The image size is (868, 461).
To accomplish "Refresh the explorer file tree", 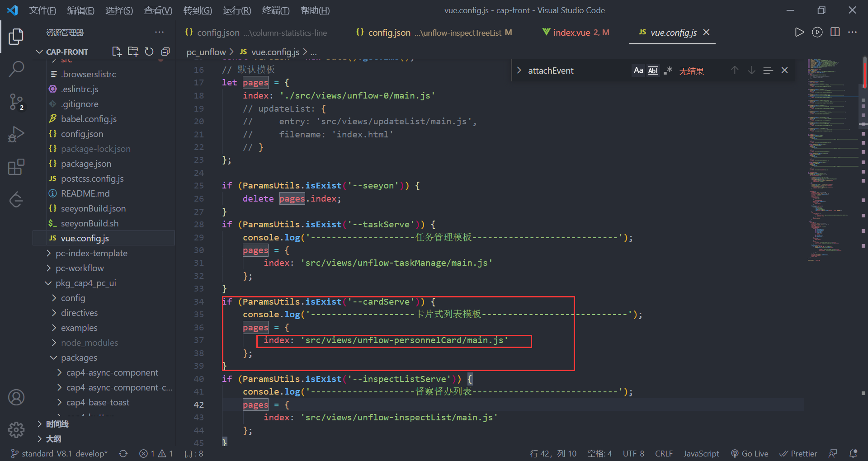I will (149, 52).
